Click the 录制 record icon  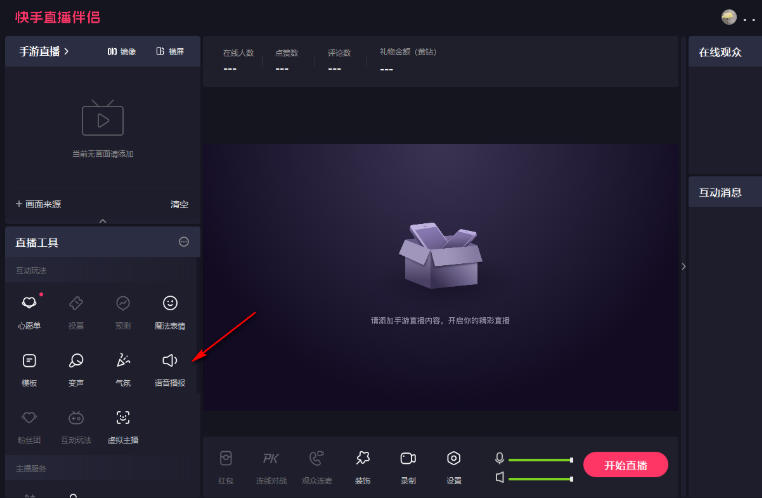[408, 459]
